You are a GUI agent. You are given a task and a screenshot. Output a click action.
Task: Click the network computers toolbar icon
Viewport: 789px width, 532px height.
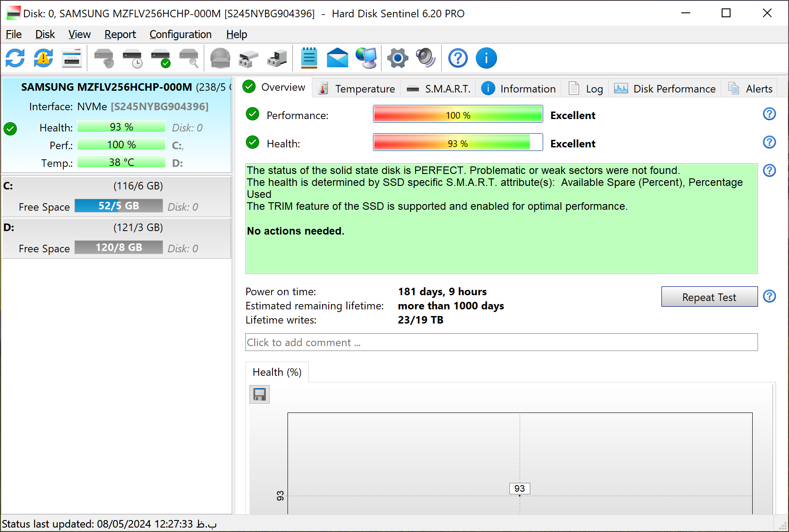point(277,58)
